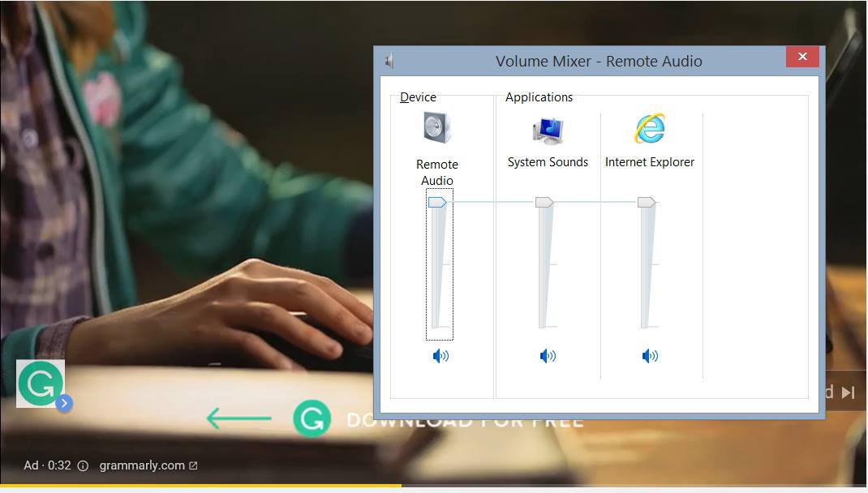Click the blue arrow badge on Grammarly logo
The height and width of the screenshot is (493, 868).
[x=64, y=402]
